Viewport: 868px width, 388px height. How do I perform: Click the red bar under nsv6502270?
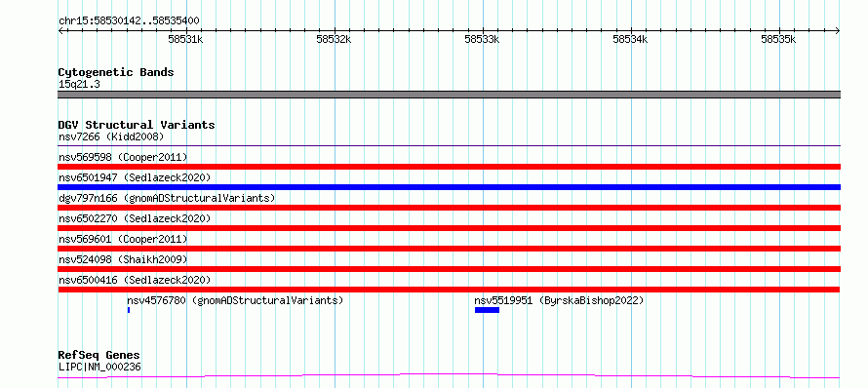[x=449, y=228]
